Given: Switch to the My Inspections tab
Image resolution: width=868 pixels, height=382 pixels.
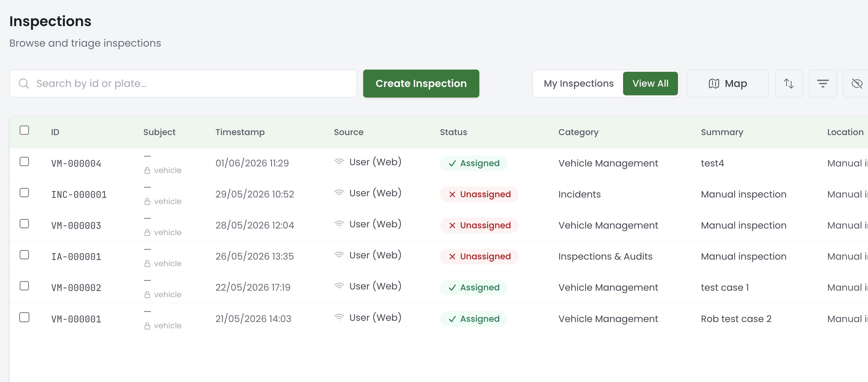Looking at the screenshot, I should [x=579, y=84].
